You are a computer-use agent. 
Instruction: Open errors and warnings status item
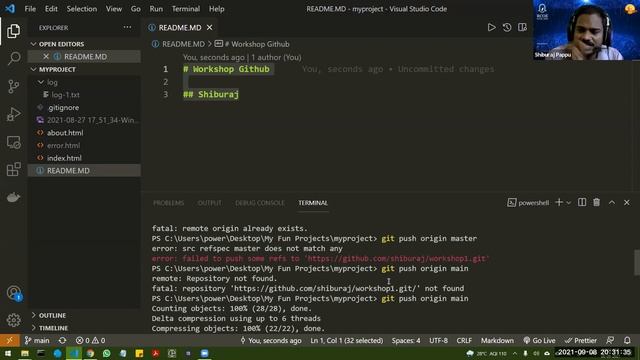coord(90,340)
